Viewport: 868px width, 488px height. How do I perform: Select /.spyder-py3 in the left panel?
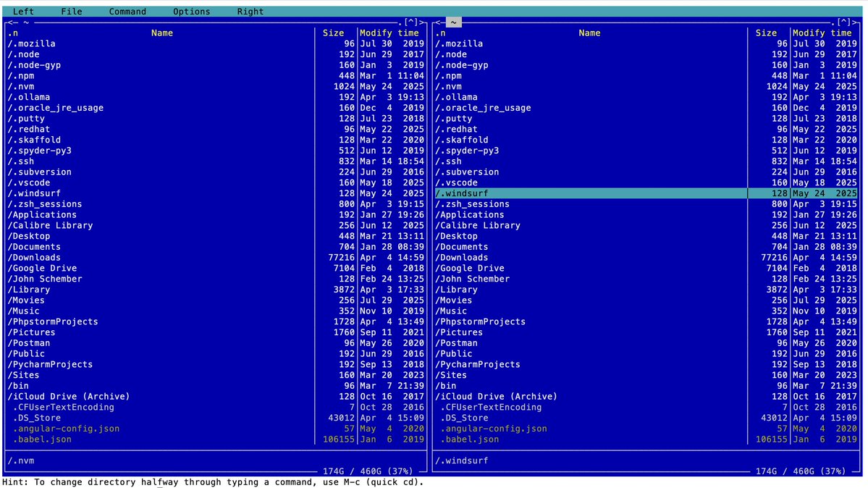pyautogui.click(x=216, y=151)
